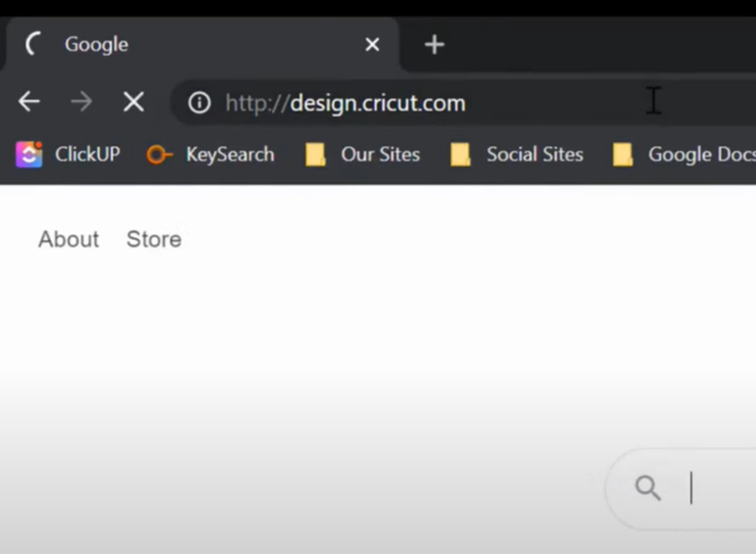
Task: Open the Store page
Action: click(x=153, y=239)
